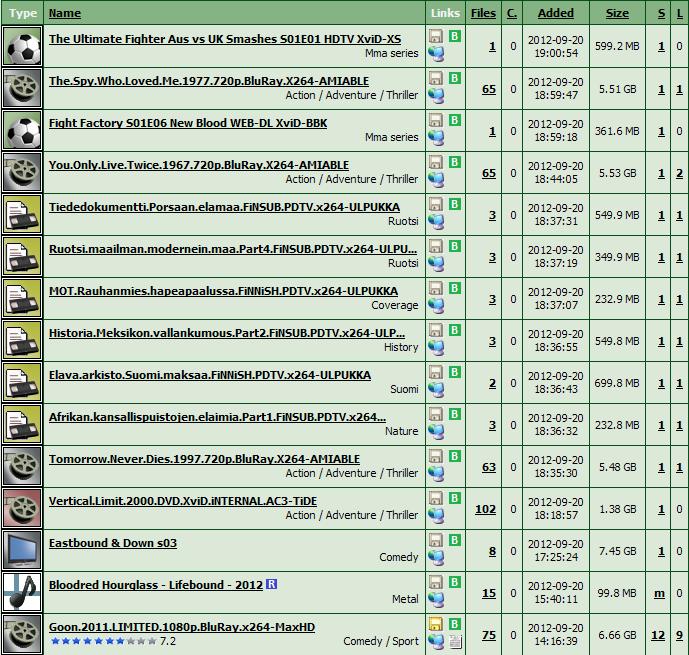Screen dimensions: 689x655
Task: Click file count 15 for Bloodred Hourglass
Action: 489,593
